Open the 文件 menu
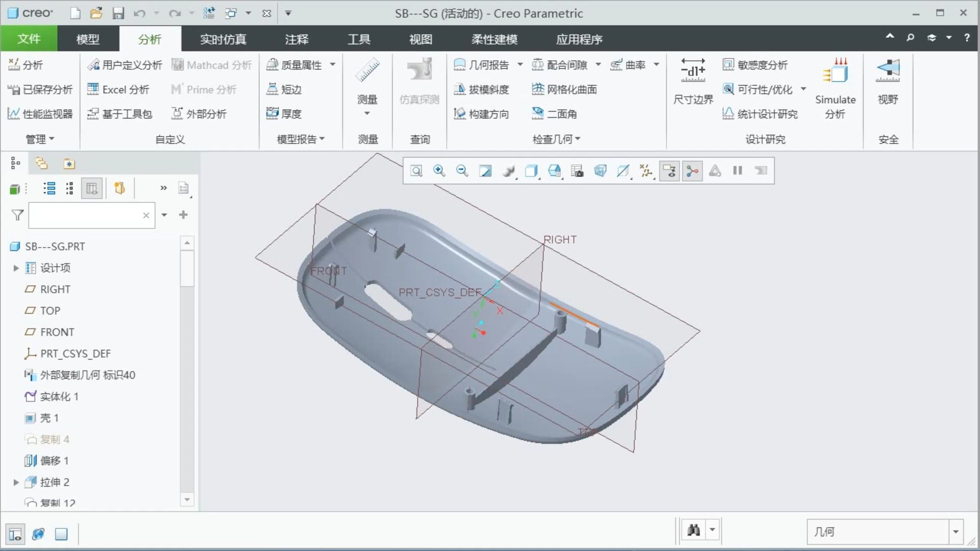The image size is (980, 551). click(29, 39)
